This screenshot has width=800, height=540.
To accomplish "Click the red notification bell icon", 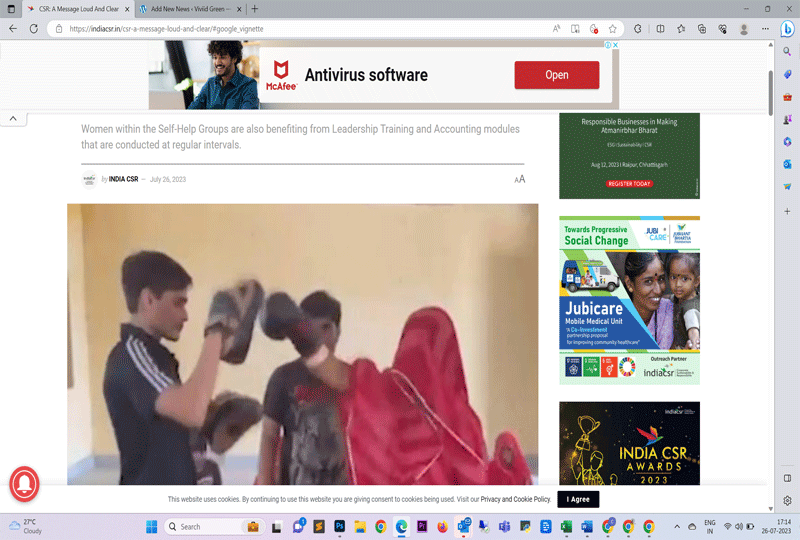I will 24,483.
